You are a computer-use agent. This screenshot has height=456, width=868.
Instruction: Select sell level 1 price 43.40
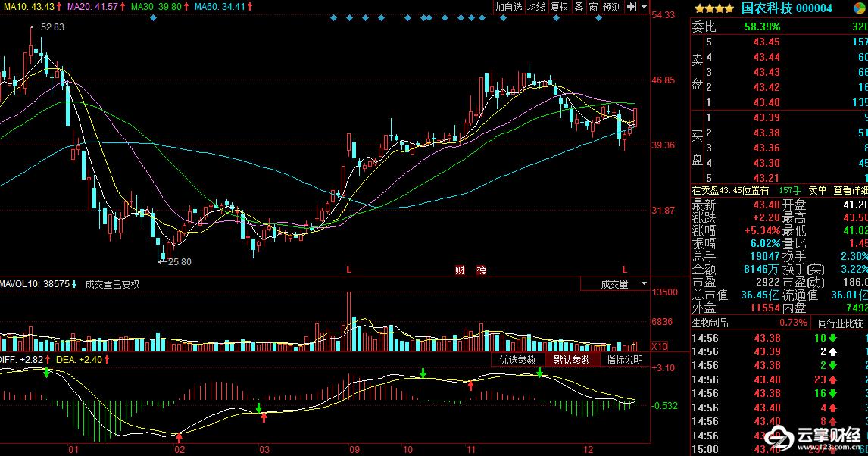click(x=767, y=102)
